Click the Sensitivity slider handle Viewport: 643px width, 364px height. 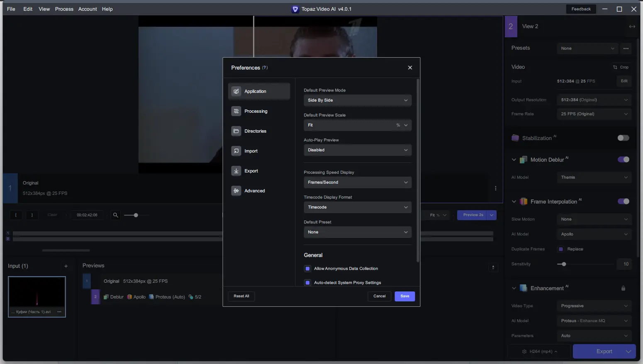pyautogui.click(x=564, y=264)
